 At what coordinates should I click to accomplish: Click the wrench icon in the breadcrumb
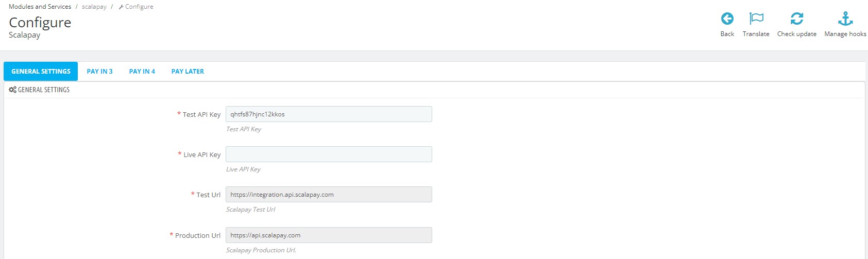(x=121, y=7)
